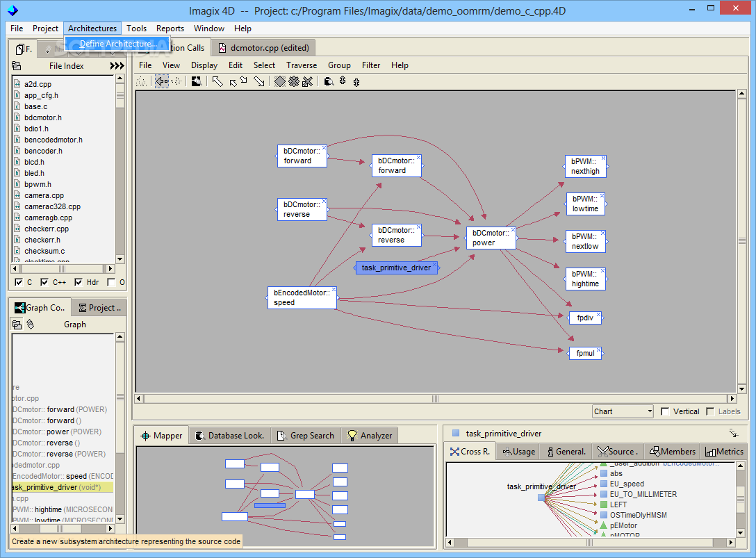Image resolution: width=756 pixels, height=558 pixels.
Task: Click the zoom-to-selection magnifier toolbar icon
Action: click(x=196, y=81)
